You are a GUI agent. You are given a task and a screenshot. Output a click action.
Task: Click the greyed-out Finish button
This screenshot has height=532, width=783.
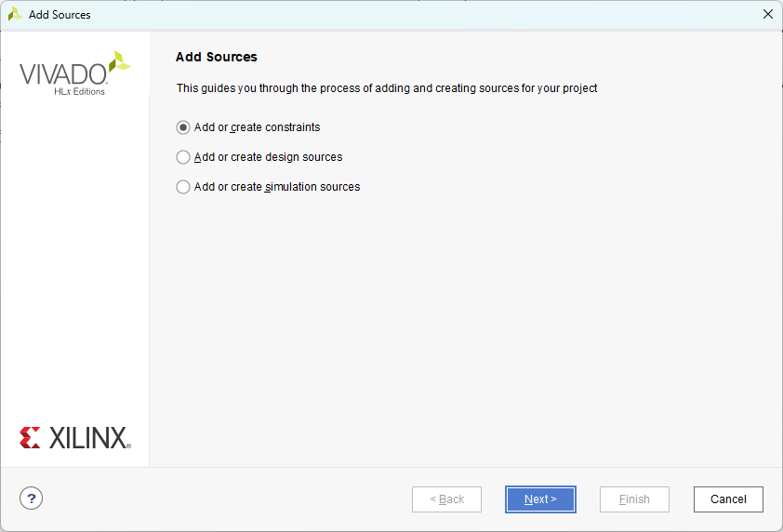point(634,499)
